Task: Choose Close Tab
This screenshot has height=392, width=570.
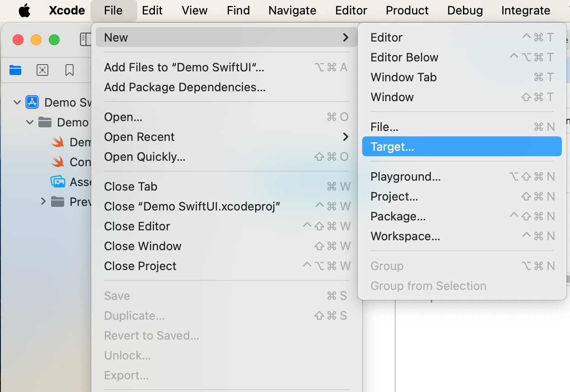Action: pos(226,187)
